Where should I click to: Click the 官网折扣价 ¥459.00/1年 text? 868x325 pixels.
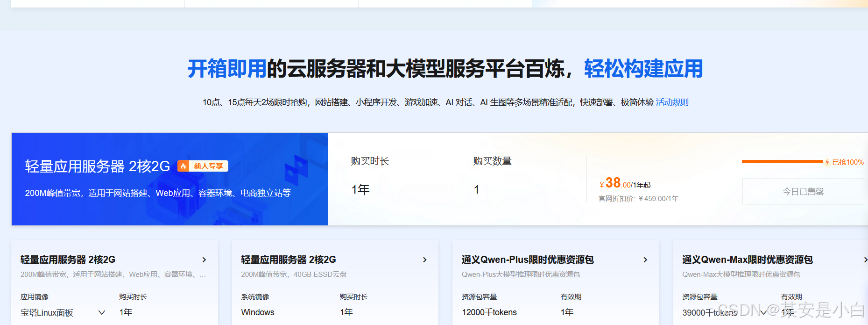point(638,199)
